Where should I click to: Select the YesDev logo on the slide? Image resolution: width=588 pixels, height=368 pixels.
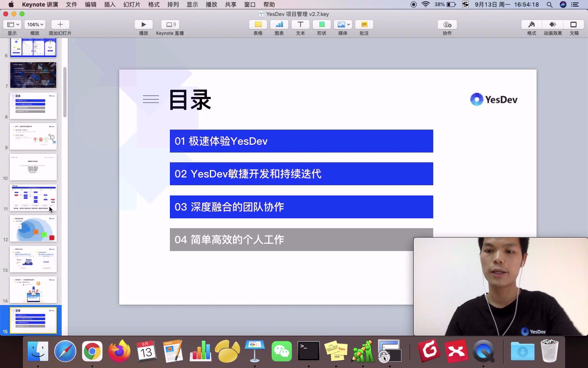(x=494, y=99)
